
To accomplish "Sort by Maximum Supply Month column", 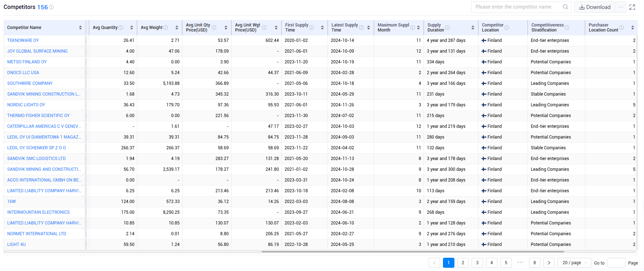I will pyautogui.click(x=418, y=28).
